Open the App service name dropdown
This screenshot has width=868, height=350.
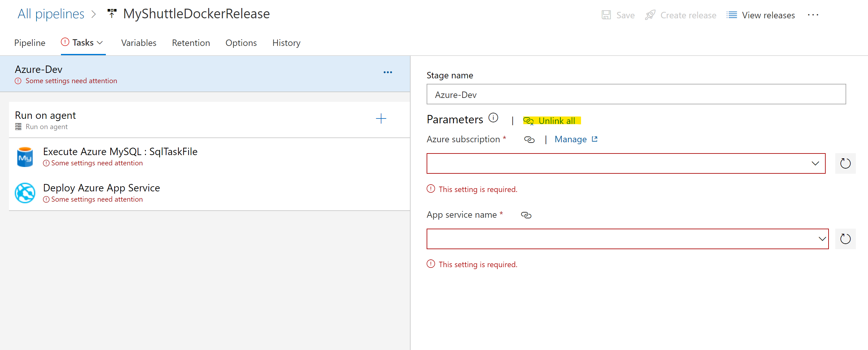pyautogui.click(x=627, y=239)
